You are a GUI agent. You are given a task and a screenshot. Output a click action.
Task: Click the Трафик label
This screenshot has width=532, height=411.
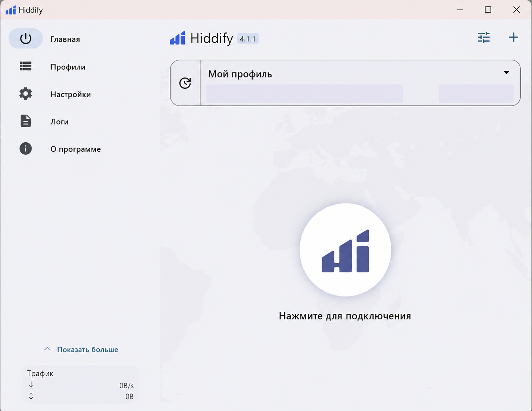[40, 373]
